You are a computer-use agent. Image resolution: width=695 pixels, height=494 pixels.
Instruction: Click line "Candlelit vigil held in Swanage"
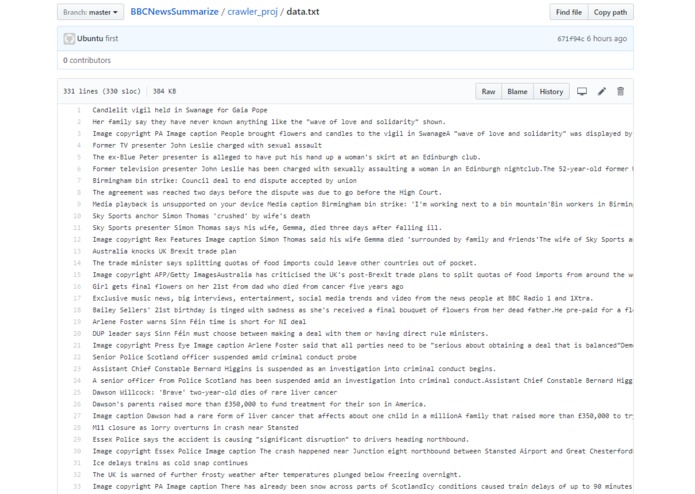tap(180, 110)
